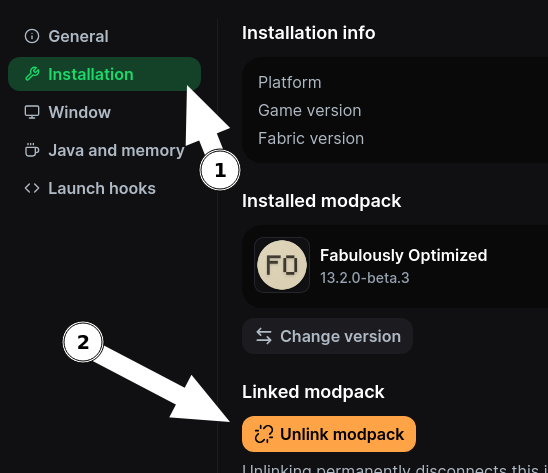The width and height of the screenshot is (548, 473).
Task: Click the info icon beside General
Action: tap(32, 36)
